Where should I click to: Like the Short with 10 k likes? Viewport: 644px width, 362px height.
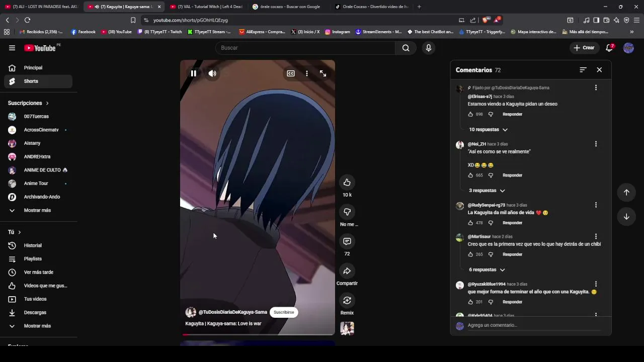click(347, 182)
